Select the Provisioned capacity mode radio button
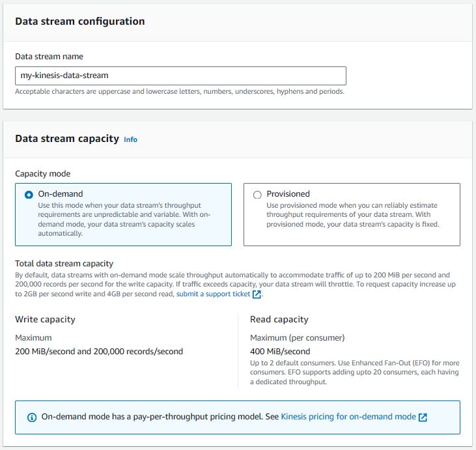The image size is (476, 450). pos(257,195)
